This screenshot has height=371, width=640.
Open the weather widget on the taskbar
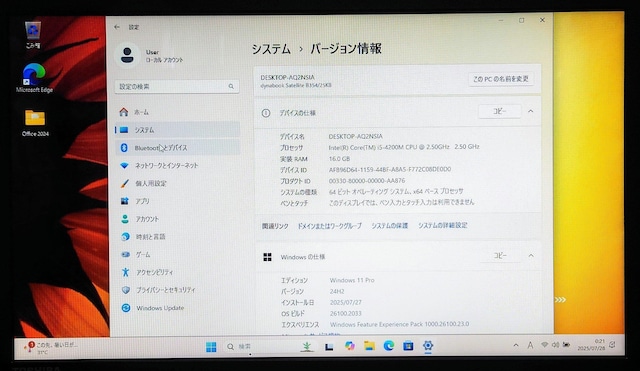51,347
